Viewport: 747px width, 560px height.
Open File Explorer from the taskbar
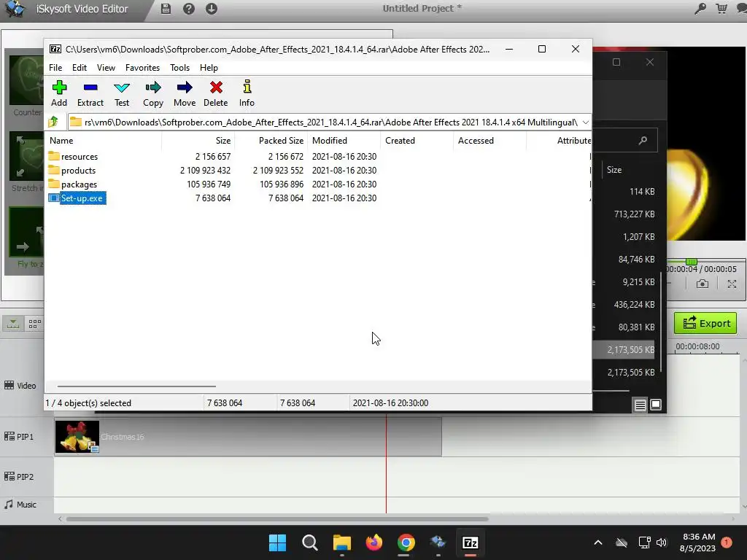pyautogui.click(x=342, y=542)
